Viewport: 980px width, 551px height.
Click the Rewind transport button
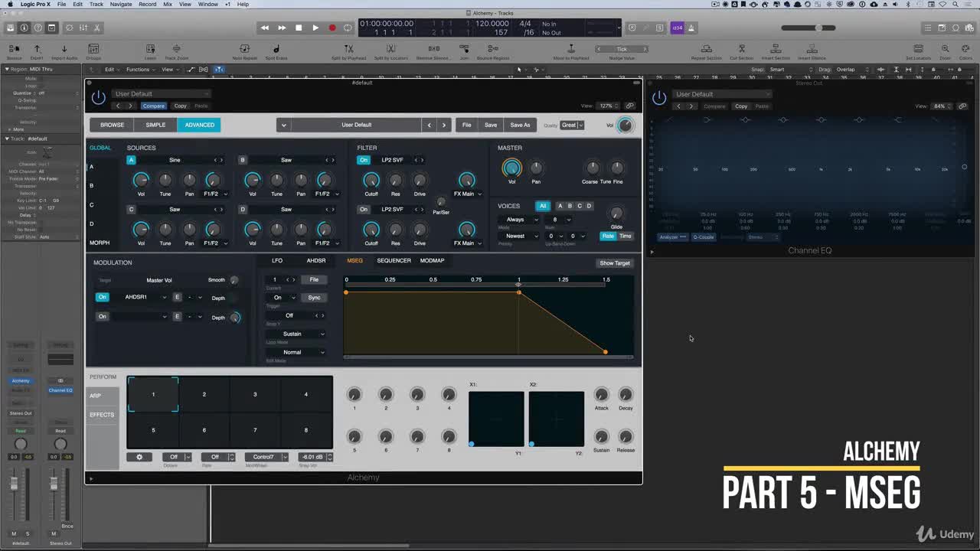pos(265,28)
